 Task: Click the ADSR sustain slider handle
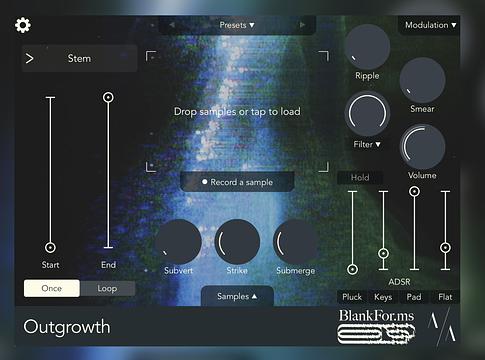click(x=414, y=191)
